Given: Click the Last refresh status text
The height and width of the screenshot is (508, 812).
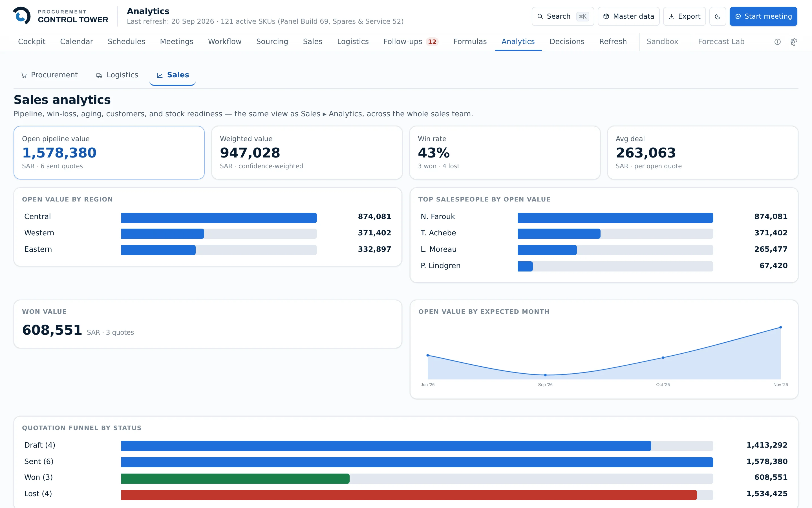Looking at the screenshot, I should (x=265, y=21).
